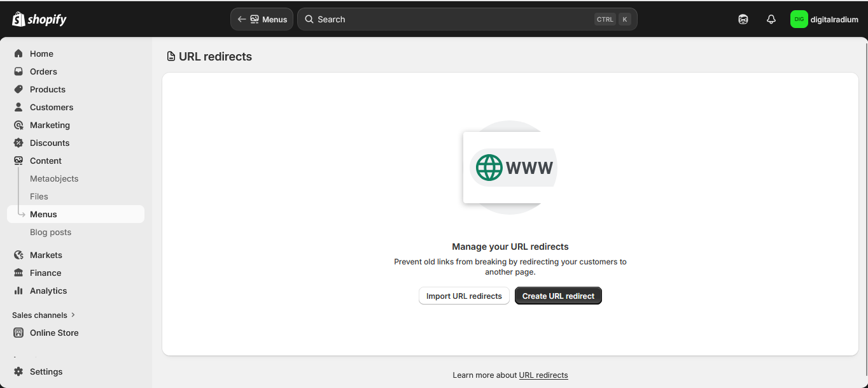This screenshot has height=388, width=868.
Task: Click the Shopify logo
Action: click(39, 18)
